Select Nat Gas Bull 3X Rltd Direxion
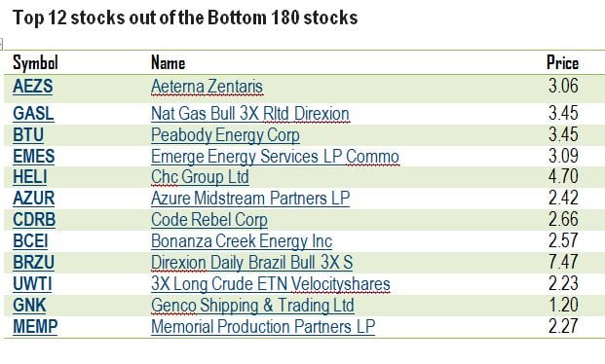This screenshot has height=364, width=605. point(250,114)
